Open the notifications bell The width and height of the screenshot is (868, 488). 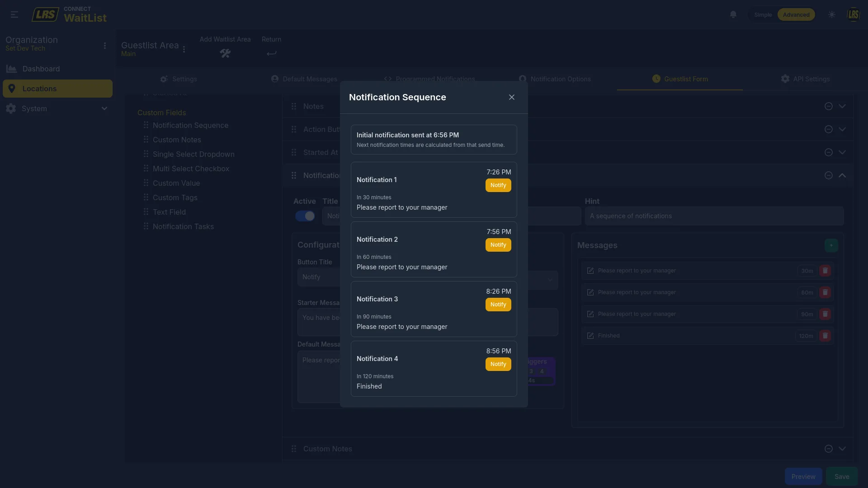point(733,14)
